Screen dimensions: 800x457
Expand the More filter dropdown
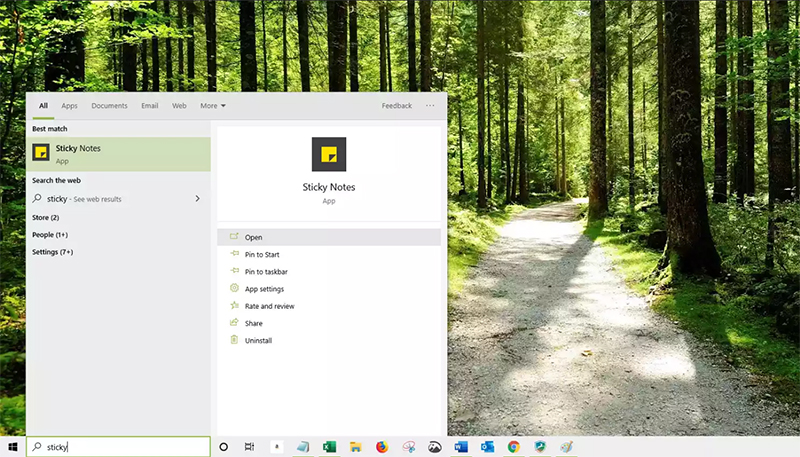click(x=212, y=105)
